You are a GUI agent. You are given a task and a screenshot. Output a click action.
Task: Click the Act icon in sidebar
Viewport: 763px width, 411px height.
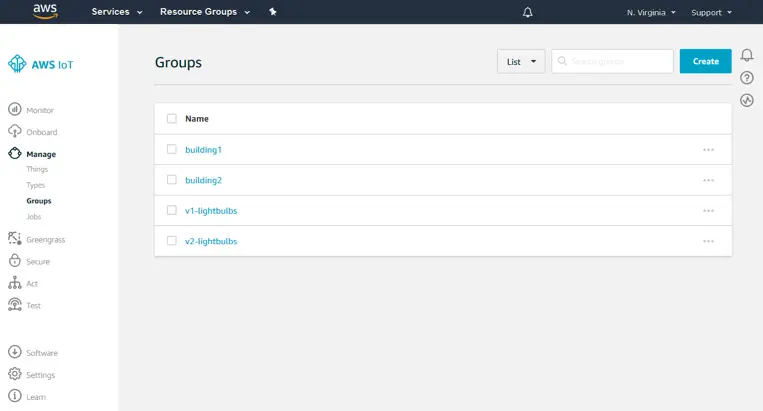click(x=15, y=283)
